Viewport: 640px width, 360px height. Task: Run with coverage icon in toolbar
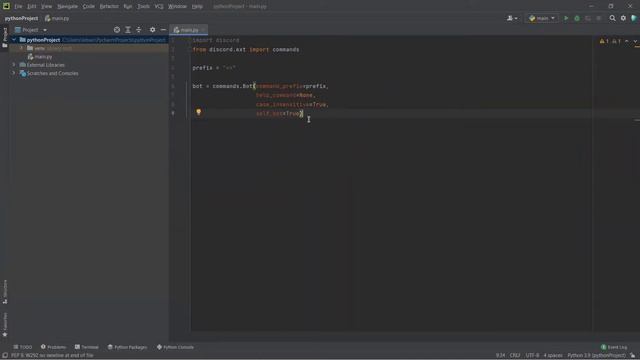[x=588, y=18]
